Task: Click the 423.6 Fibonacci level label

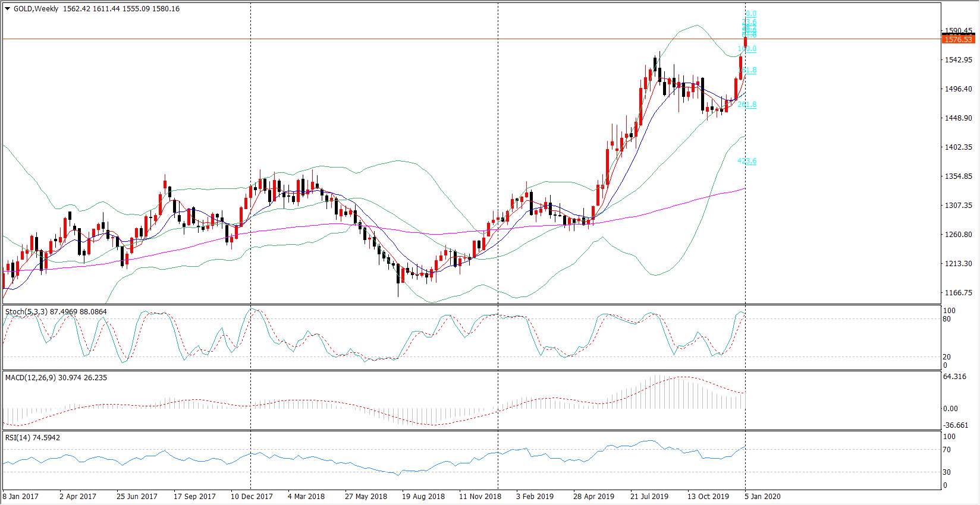Action: point(747,161)
